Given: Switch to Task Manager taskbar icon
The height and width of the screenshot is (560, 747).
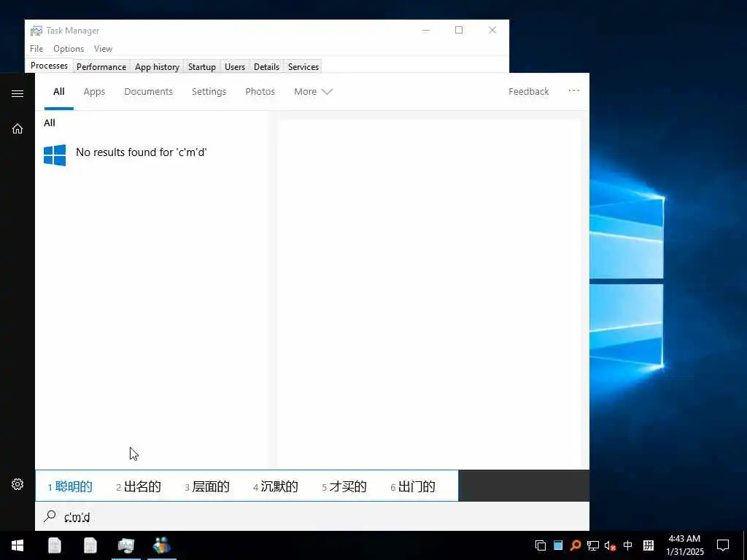Looking at the screenshot, I should coord(125,545).
